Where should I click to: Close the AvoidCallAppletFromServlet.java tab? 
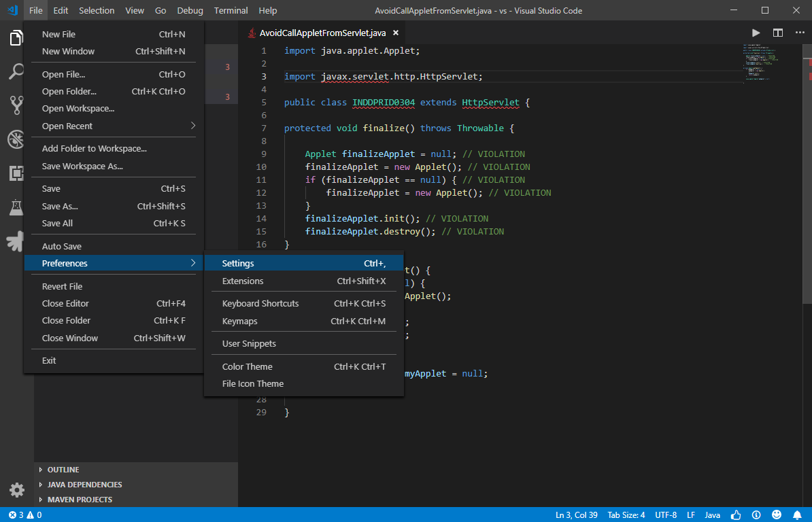click(396, 33)
